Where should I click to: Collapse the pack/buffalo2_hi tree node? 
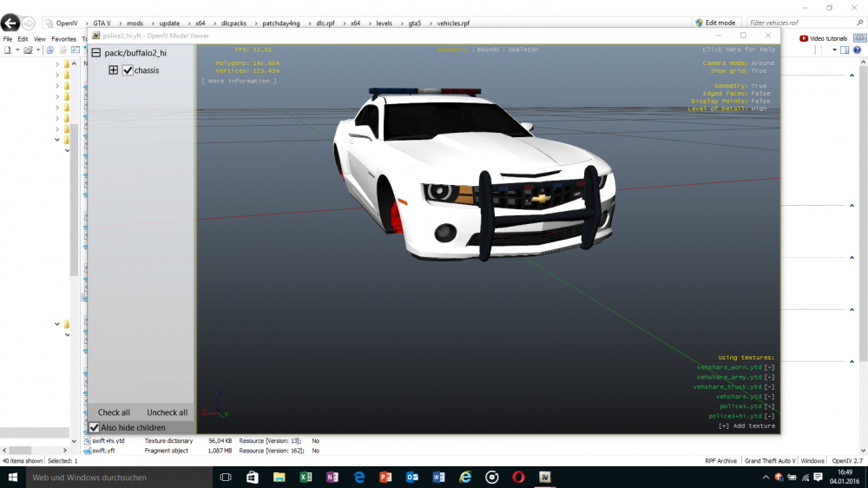pyautogui.click(x=96, y=53)
